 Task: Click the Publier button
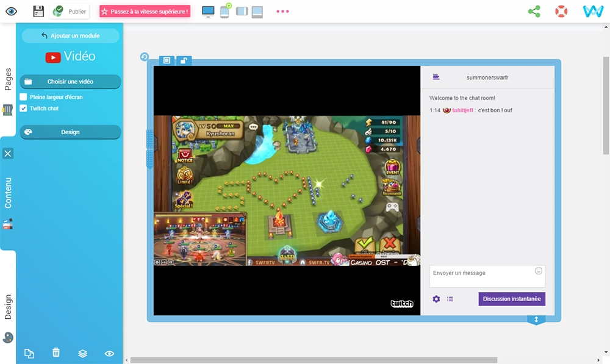pos(71,11)
